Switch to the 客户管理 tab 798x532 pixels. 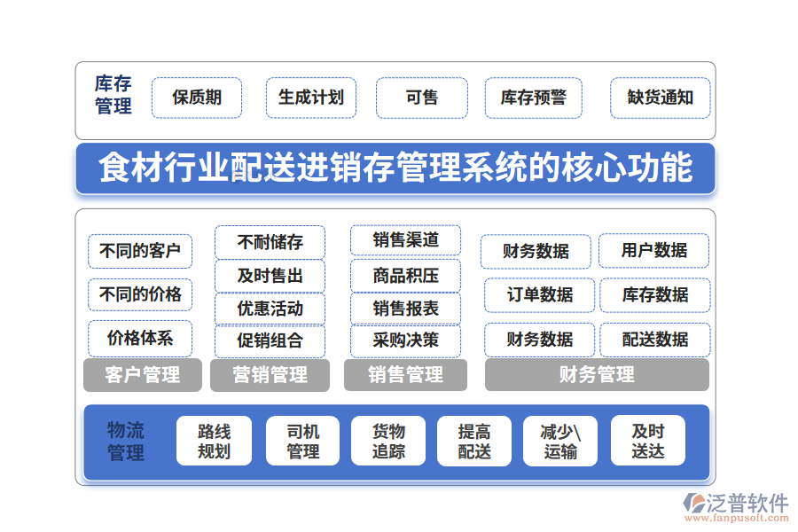pyautogui.click(x=142, y=374)
